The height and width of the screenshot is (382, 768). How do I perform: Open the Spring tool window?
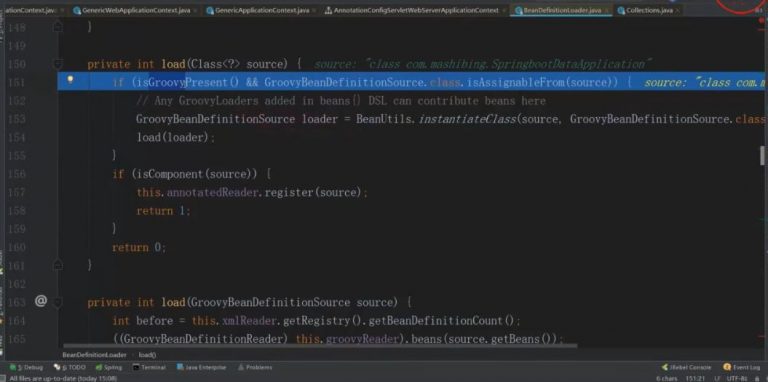tap(109, 367)
